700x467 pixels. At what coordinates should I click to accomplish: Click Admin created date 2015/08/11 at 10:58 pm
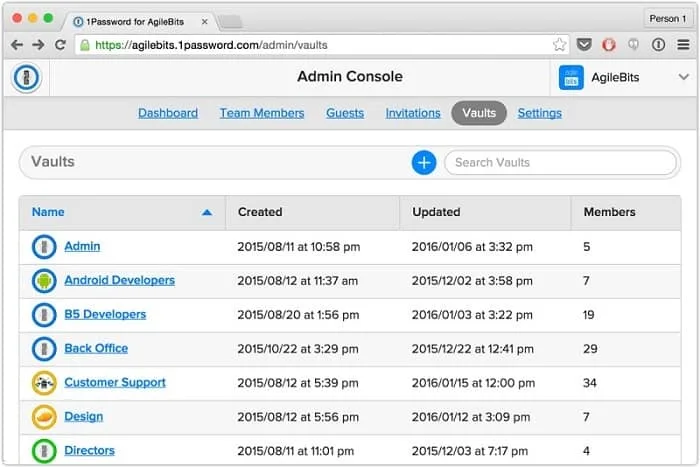299,247
